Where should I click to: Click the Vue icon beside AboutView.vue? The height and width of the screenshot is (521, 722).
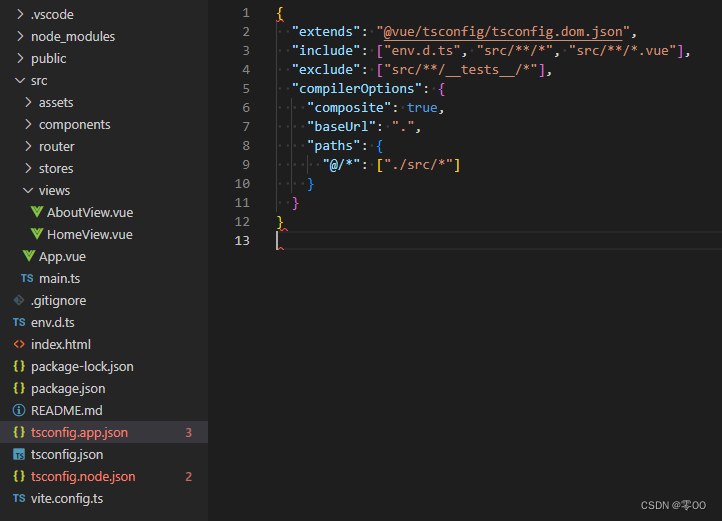37,212
